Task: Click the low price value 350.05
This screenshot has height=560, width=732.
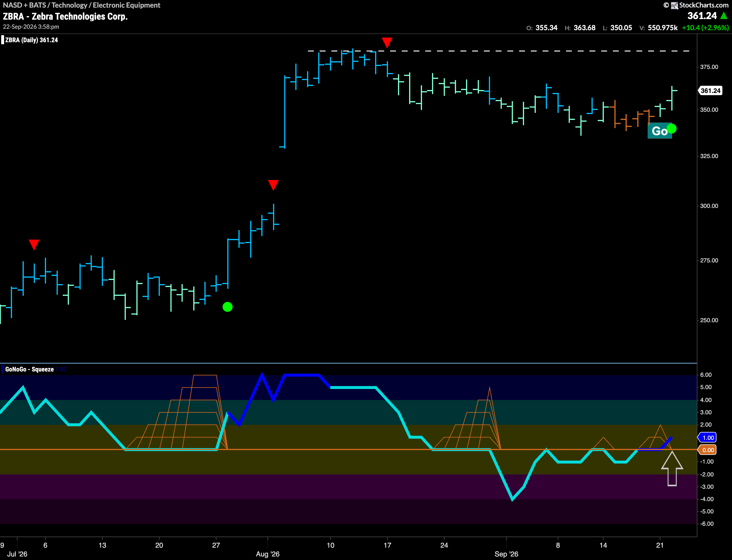Action: point(621,28)
